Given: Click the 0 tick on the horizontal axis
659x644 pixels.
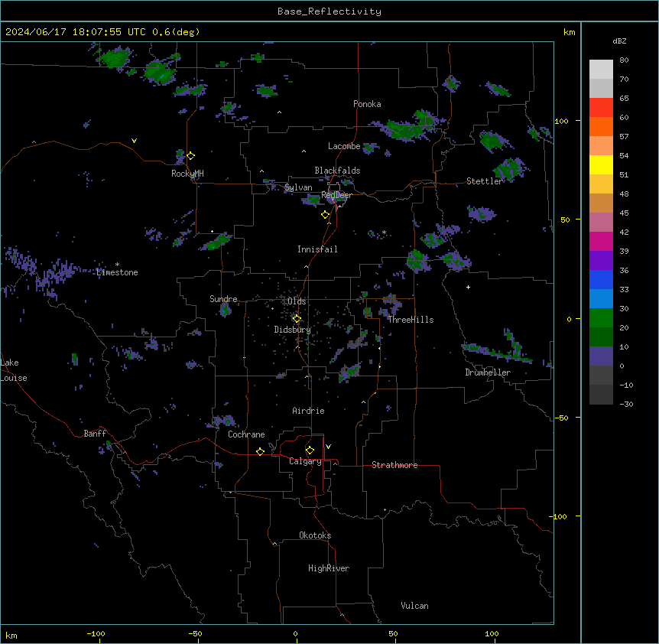Looking at the screenshot, I should pyautogui.click(x=295, y=633).
